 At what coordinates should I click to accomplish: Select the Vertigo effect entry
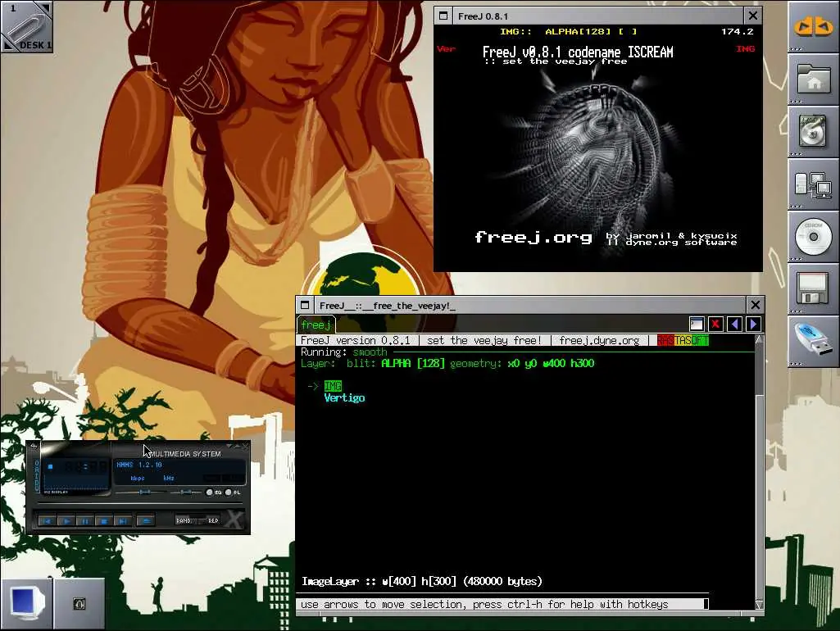pyautogui.click(x=344, y=398)
